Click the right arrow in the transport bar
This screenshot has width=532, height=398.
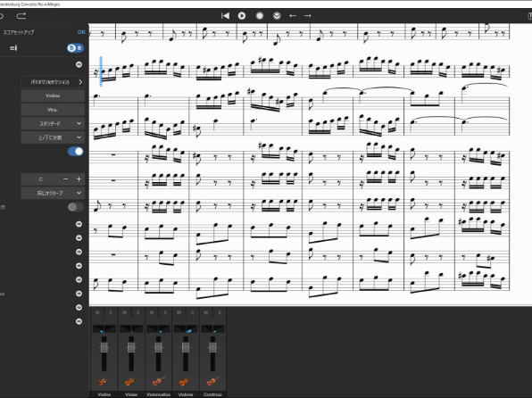click(307, 15)
